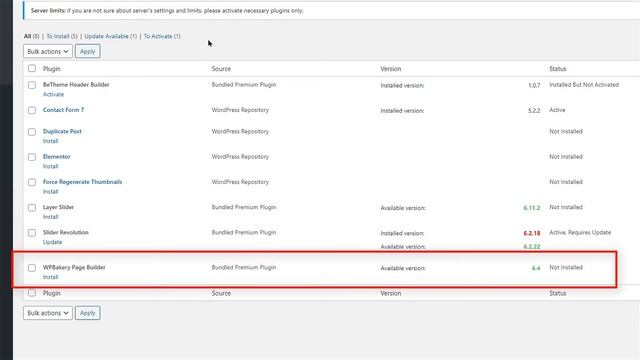Open the Duplicate Post name link
The image size is (640, 360).
tap(62, 131)
